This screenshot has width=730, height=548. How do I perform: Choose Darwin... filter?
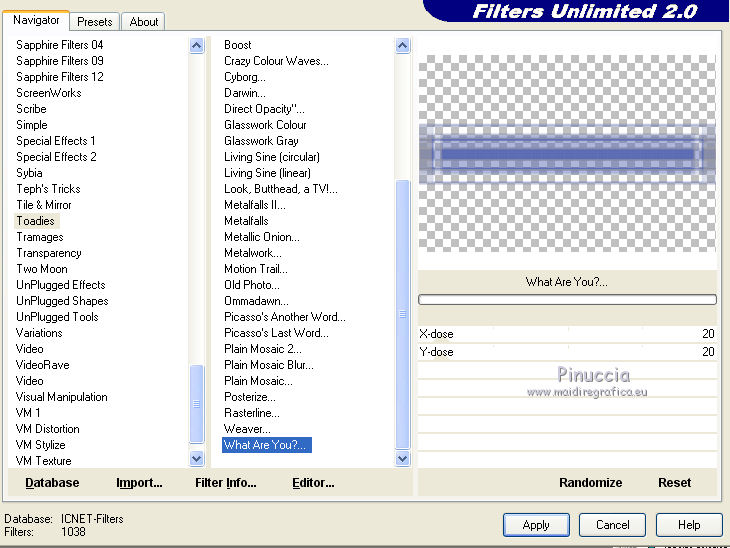tap(245, 93)
